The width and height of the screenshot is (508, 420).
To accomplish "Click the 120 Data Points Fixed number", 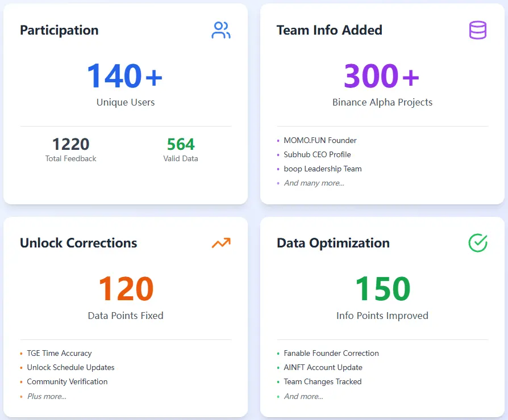I will [126, 289].
